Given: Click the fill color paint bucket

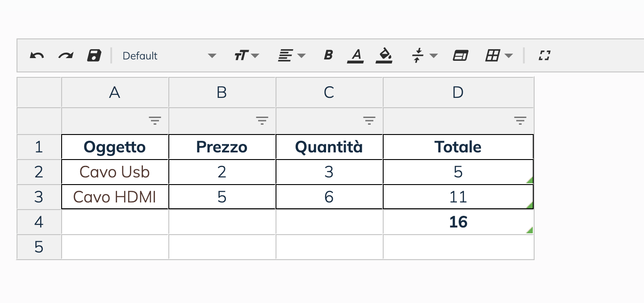Looking at the screenshot, I should tap(384, 56).
